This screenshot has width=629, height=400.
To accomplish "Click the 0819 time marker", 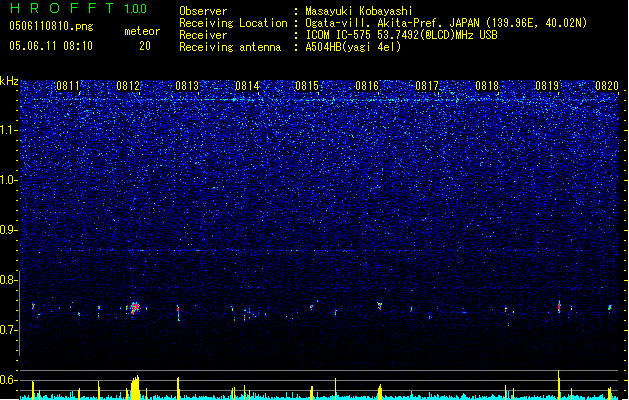I will click(x=547, y=85).
